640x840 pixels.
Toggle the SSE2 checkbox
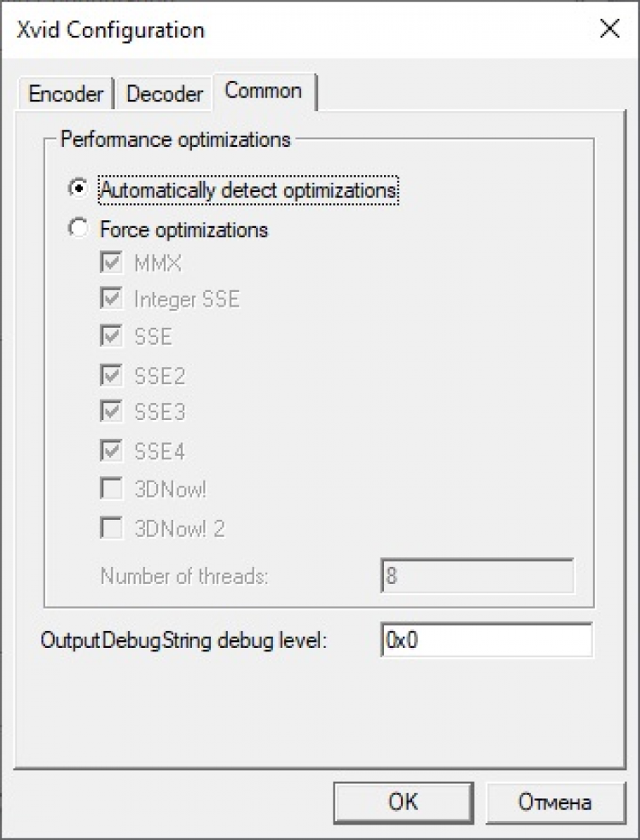pyautogui.click(x=111, y=375)
